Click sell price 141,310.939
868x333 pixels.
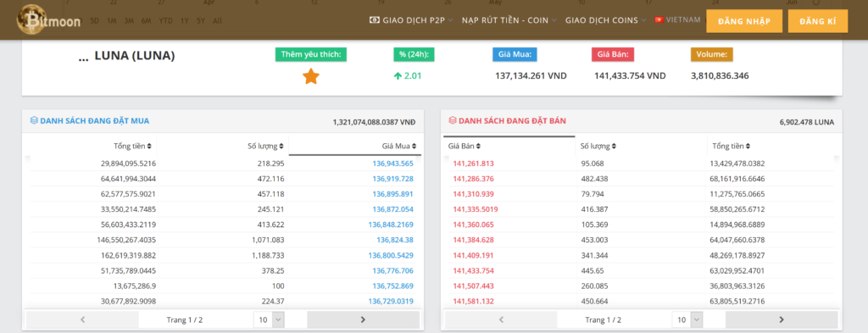pos(473,194)
